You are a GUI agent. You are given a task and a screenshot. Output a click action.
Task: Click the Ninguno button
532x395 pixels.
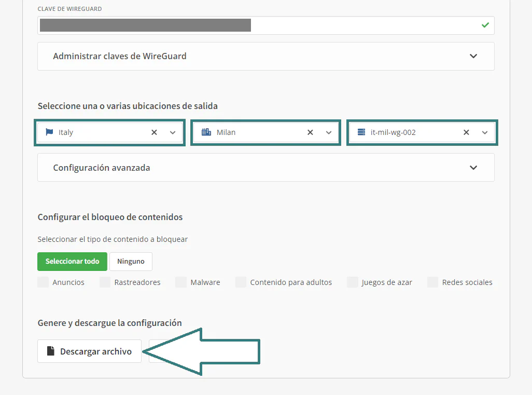(131, 262)
